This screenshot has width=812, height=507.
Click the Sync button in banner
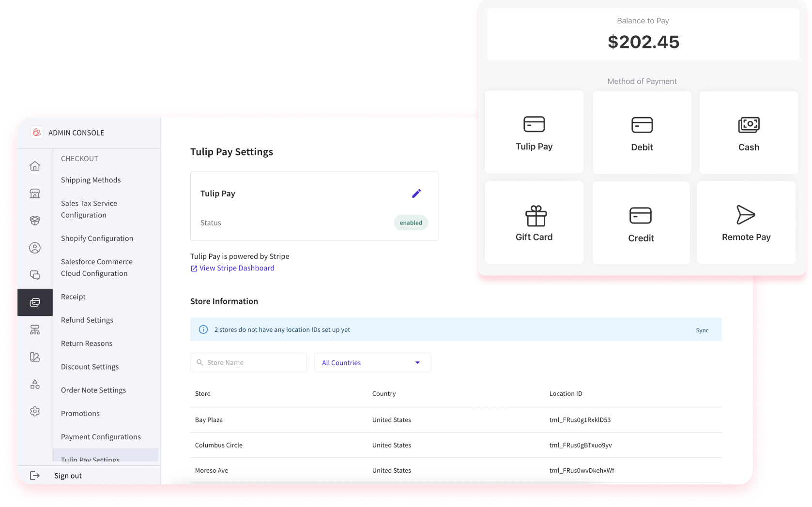point(702,330)
